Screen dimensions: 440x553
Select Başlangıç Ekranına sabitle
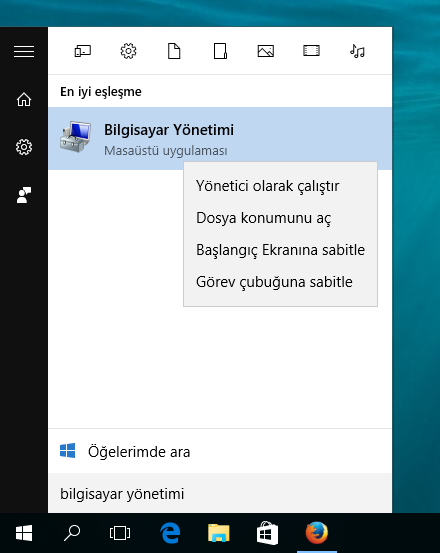click(280, 250)
